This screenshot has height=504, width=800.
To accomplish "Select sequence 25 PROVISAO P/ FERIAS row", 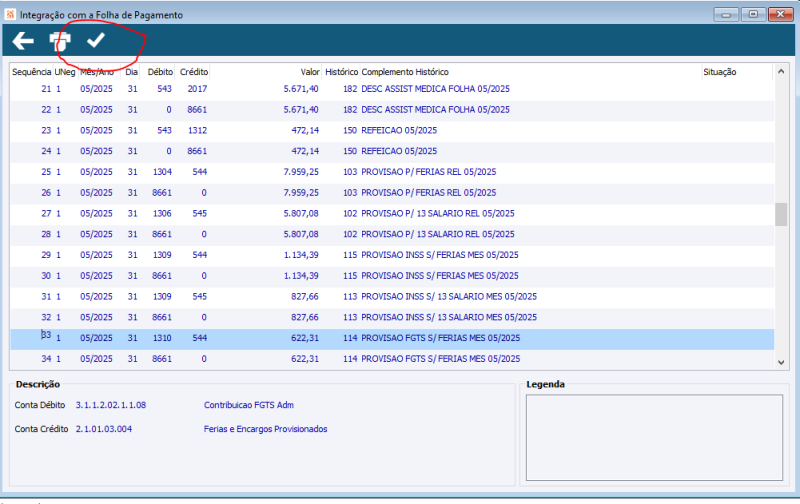I will click(x=392, y=172).
